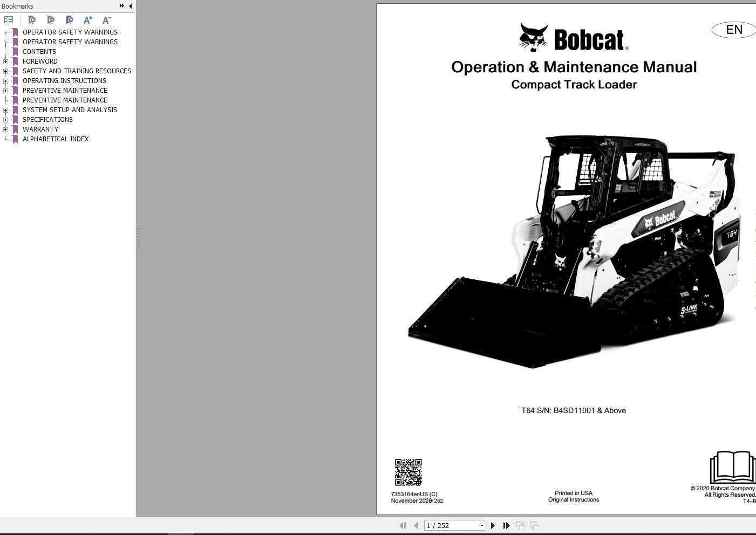Open the page number dropdown
The height and width of the screenshot is (535, 756).
(482, 525)
